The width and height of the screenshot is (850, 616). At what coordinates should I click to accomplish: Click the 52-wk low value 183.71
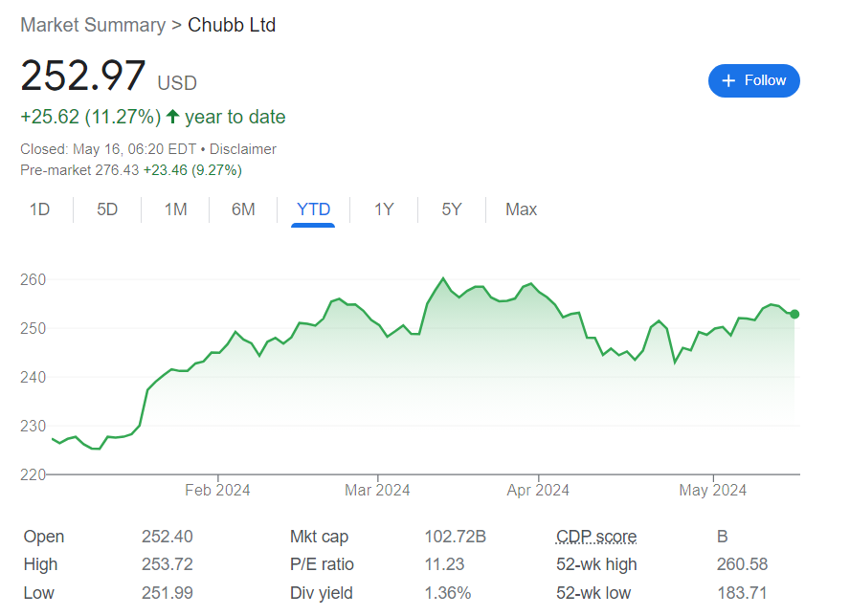742,593
